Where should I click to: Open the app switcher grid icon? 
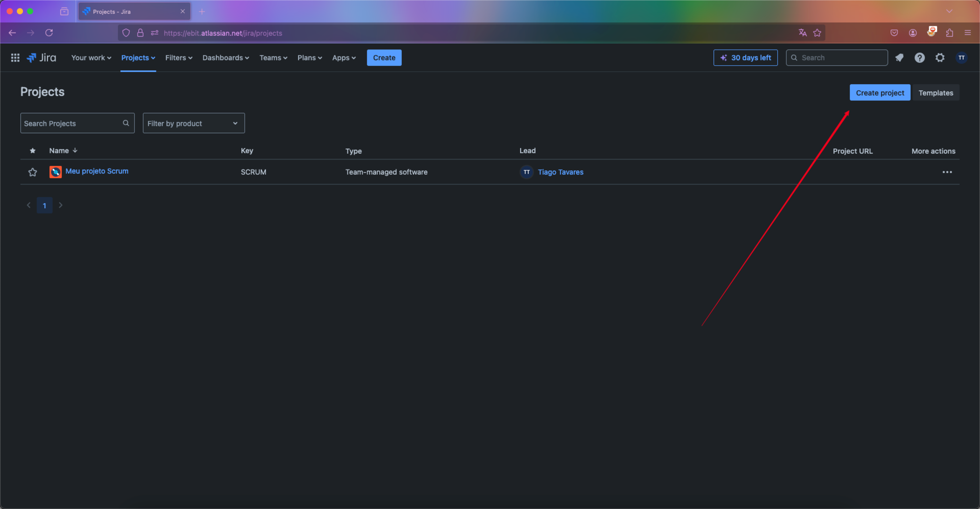coord(15,57)
